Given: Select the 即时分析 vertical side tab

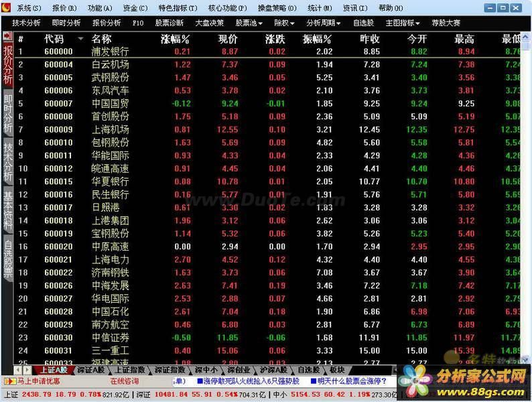Looking at the screenshot, I should [x=8, y=113].
